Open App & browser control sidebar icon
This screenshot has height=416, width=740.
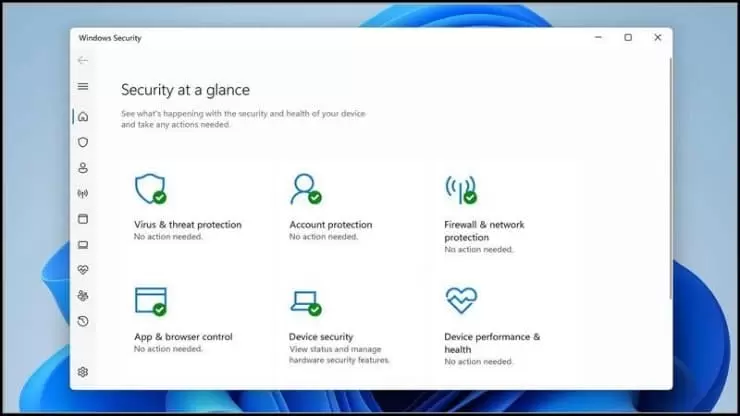tap(83, 219)
